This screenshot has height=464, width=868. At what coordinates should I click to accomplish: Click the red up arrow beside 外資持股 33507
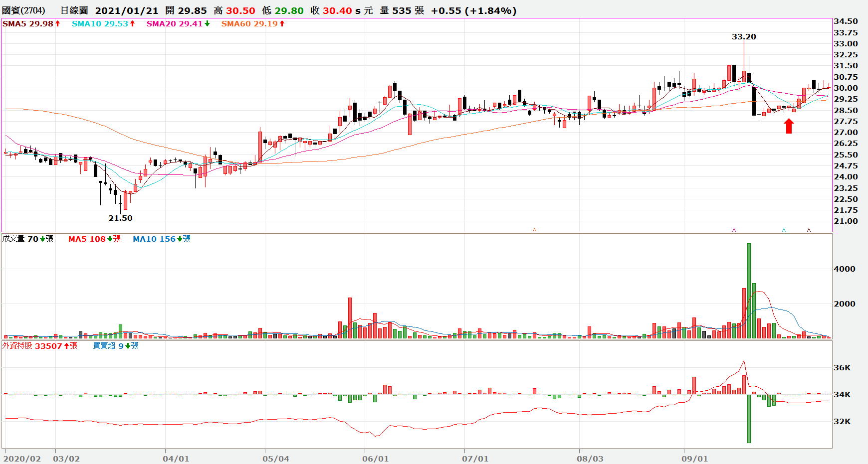pyautogui.click(x=66, y=346)
